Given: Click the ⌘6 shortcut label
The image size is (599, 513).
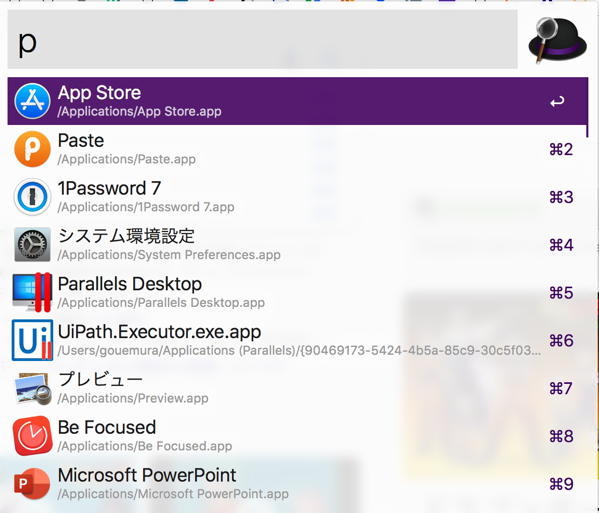Looking at the screenshot, I should point(561,341).
